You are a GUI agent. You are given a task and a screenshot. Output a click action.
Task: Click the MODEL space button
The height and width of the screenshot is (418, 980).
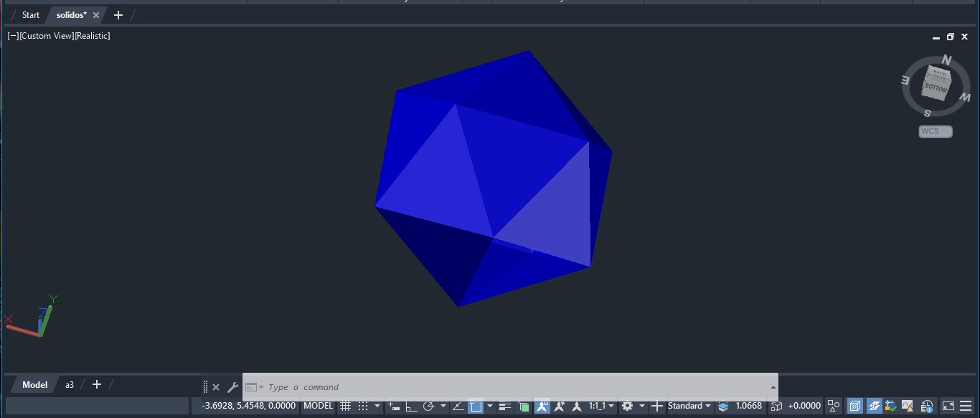click(x=318, y=406)
